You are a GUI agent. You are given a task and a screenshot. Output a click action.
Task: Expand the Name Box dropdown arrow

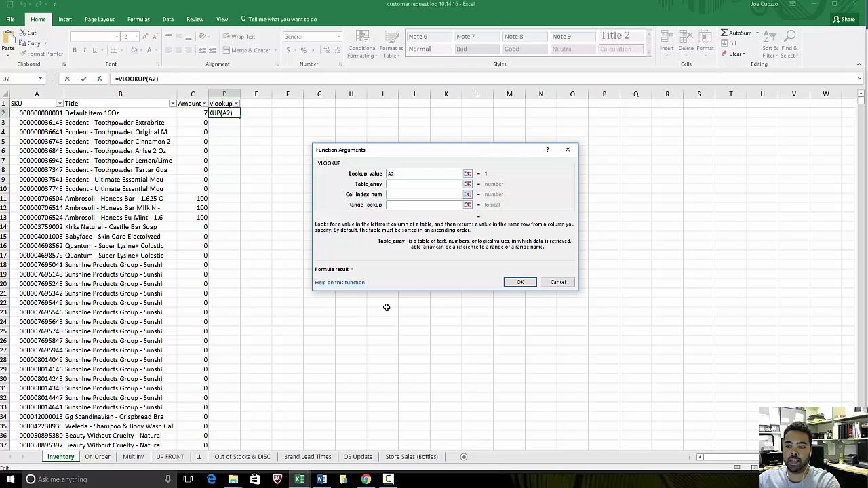click(40, 79)
